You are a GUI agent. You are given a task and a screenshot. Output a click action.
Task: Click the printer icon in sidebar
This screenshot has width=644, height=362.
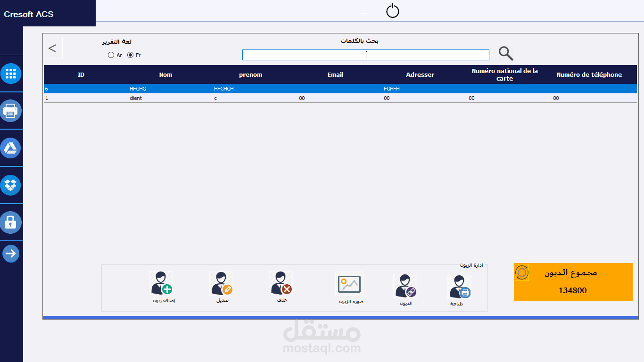(11, 111)
